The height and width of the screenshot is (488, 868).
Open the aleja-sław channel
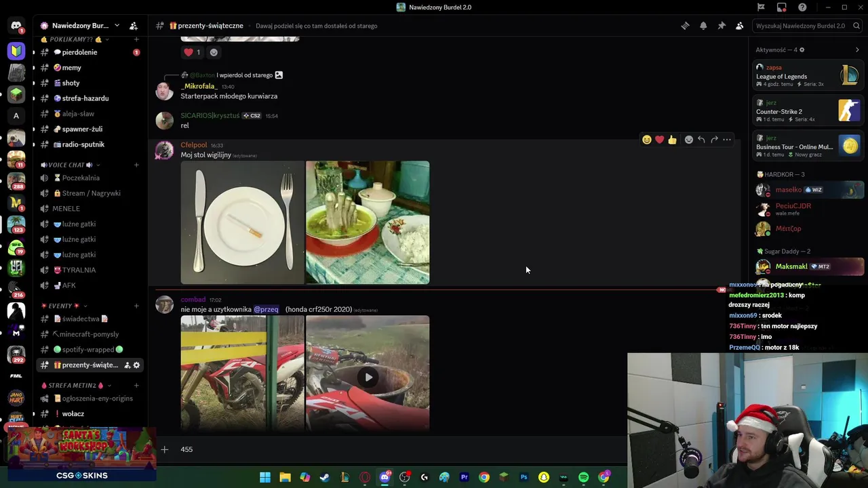(x=90, y=114)
